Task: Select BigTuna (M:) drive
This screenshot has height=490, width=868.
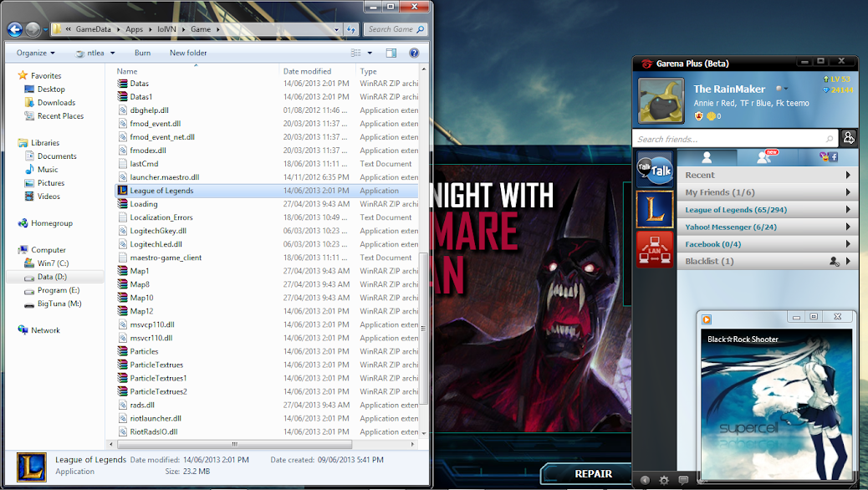Action: [59, 304]
